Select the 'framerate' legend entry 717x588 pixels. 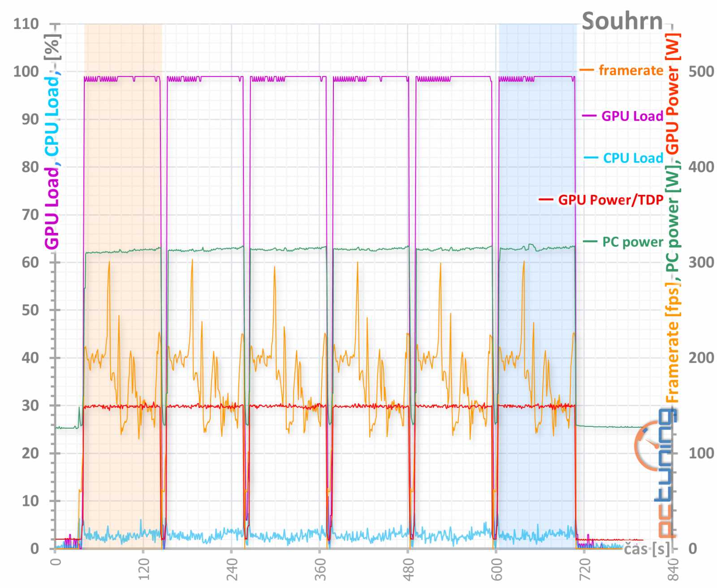pos(631,70)
